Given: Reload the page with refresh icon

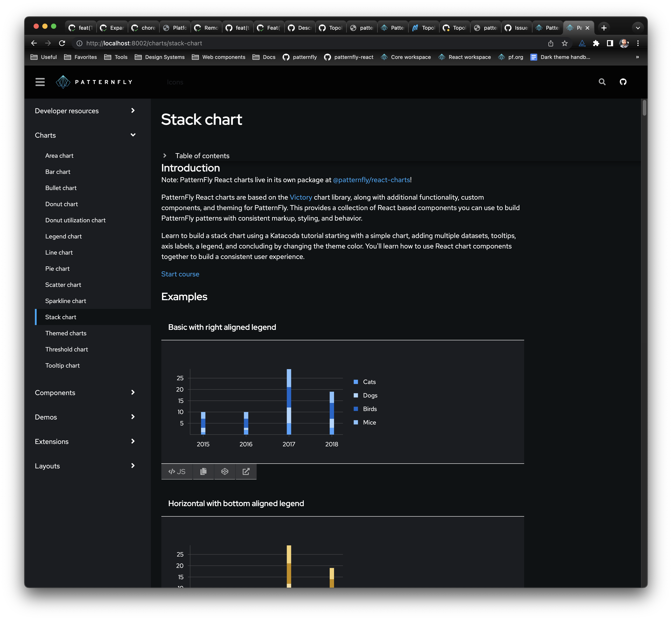Looking at the screenshot, I should [62, 43].
